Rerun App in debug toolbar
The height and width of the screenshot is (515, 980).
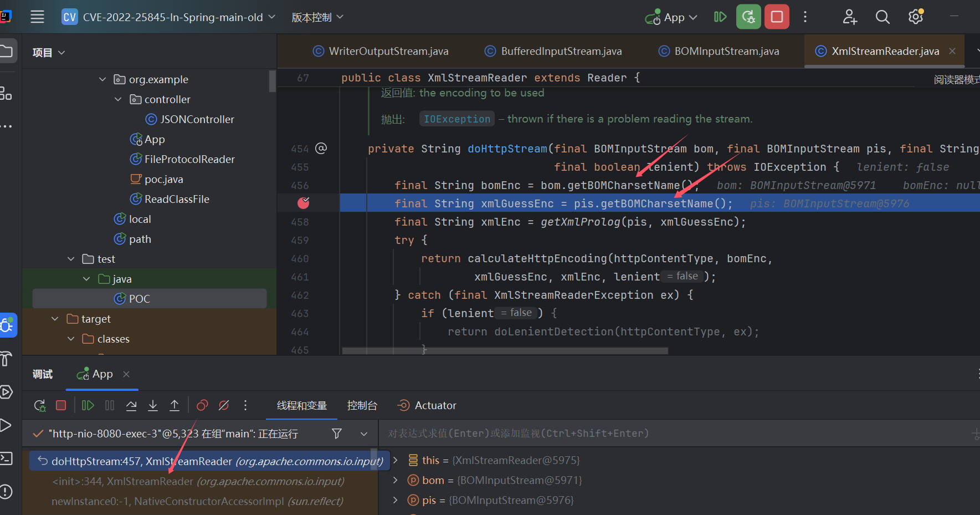(x=40, y=406)
